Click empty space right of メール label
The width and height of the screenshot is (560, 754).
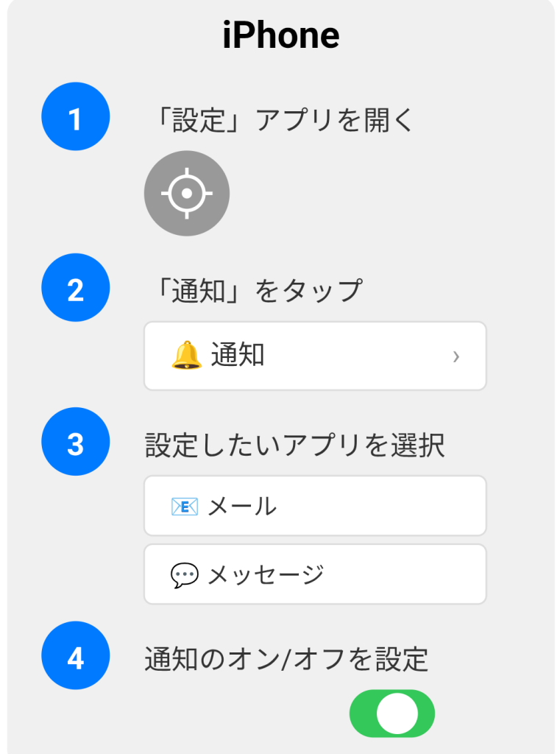(x=383, y=507)
